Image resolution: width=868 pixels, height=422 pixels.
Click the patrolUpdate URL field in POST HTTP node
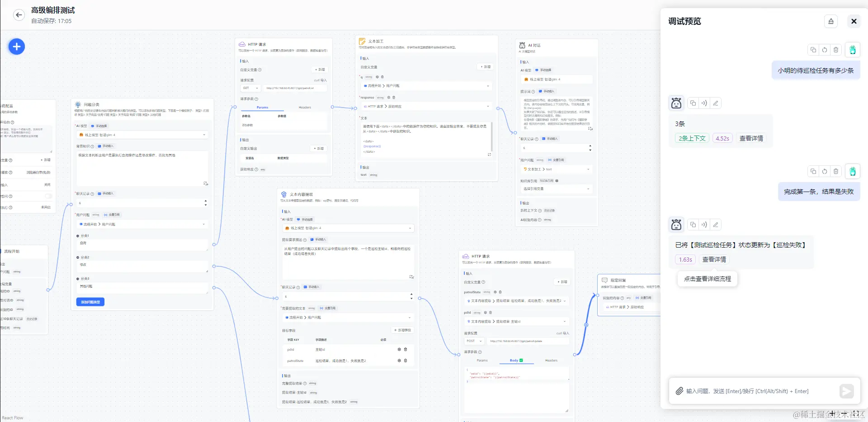pos(528,341)
